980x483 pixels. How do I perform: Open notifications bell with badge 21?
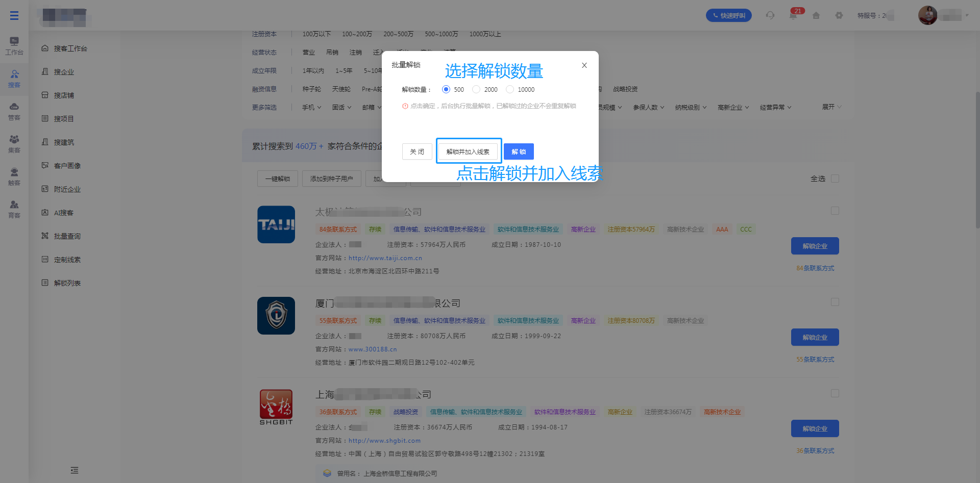pyautogui.click(x=793, y=15)
